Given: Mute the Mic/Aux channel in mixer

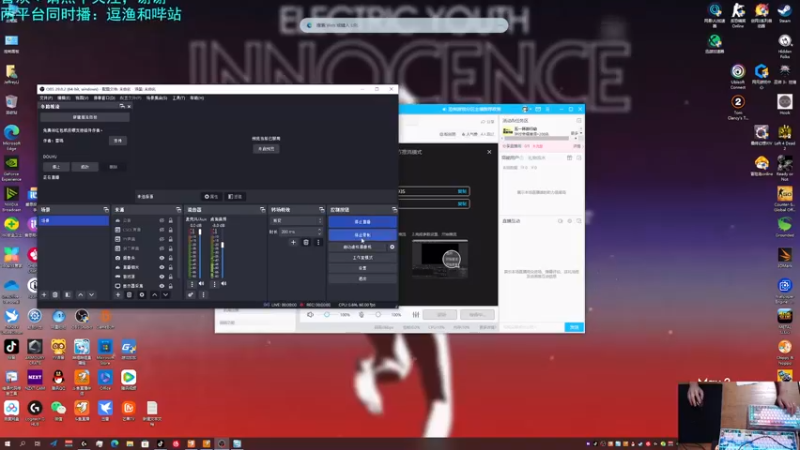Looking at the screenshot, I should [x=201, y=283].
